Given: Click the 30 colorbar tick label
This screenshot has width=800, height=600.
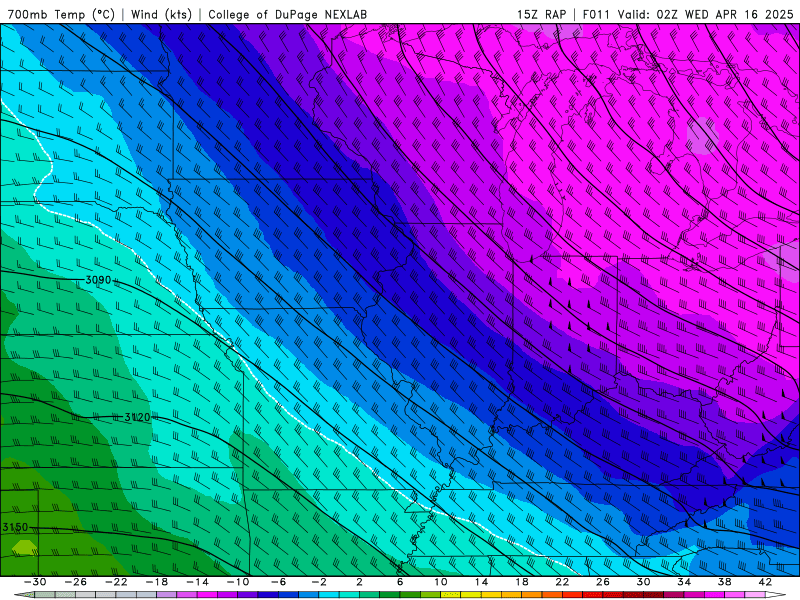Looking at the screenshot, I should coord(643,582).
